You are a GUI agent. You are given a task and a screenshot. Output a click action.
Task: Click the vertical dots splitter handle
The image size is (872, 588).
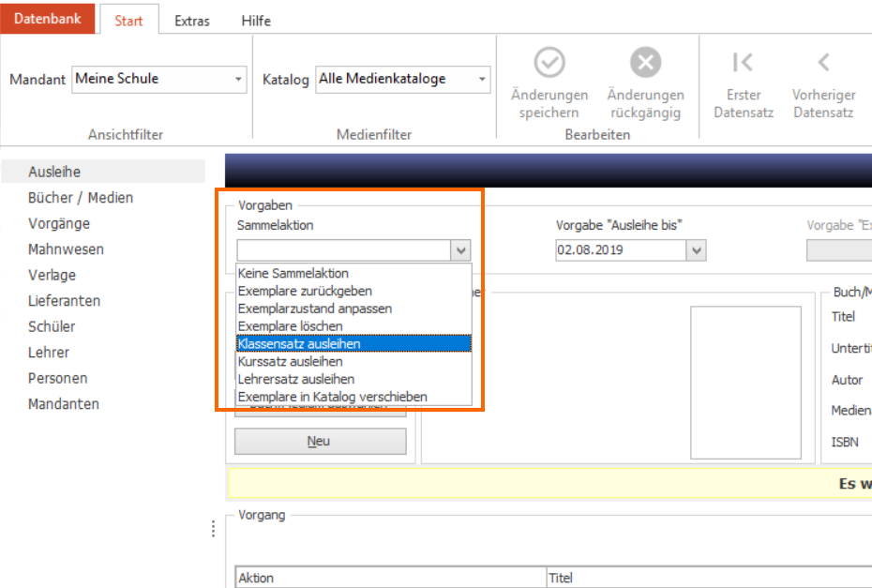point(213,529)
